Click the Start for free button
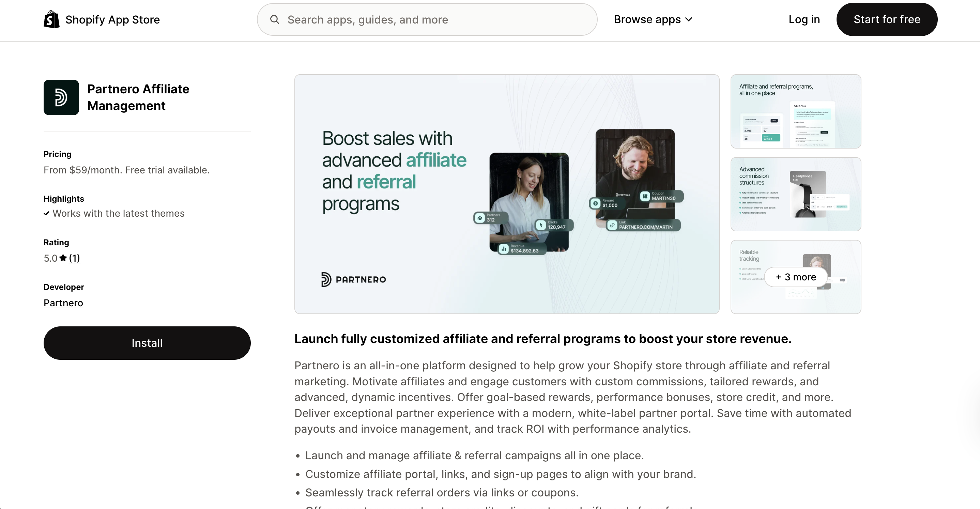This screenshot has height=509, width=980. [886, 19]
